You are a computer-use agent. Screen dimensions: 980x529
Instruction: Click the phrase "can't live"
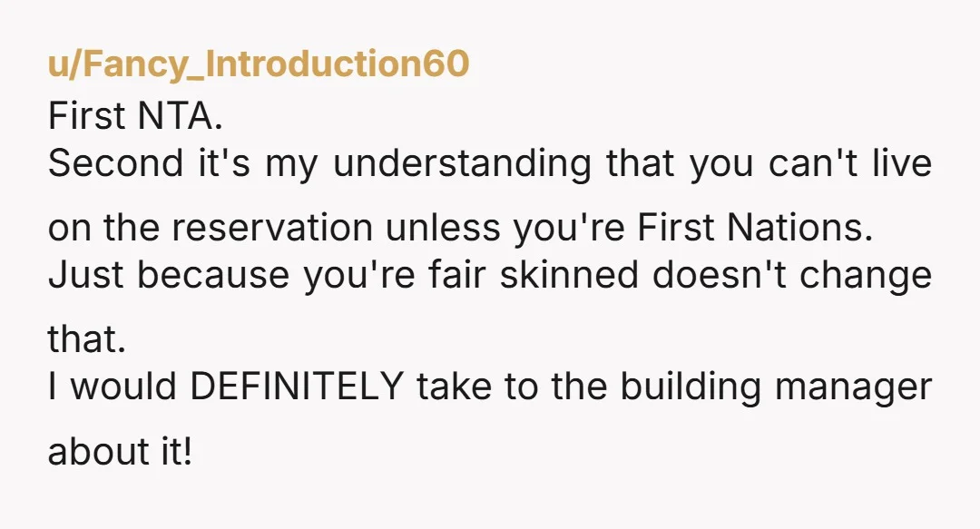tap(849, 163)
